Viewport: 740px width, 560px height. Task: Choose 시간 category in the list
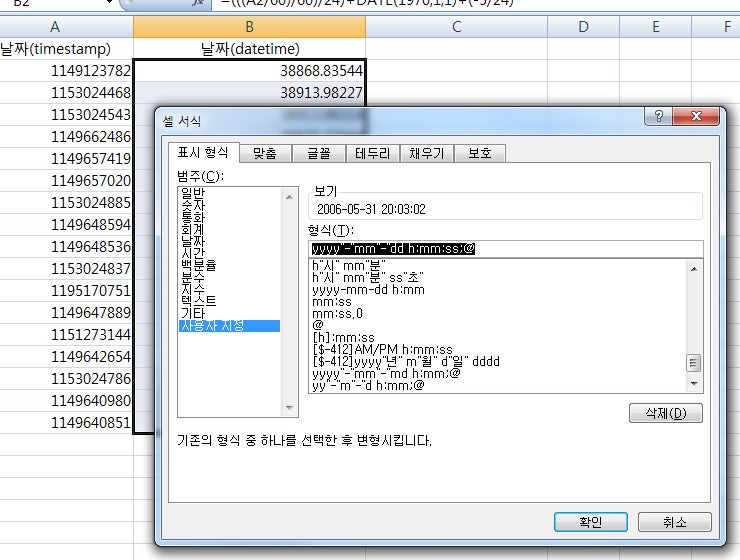pyautogui.click(x=193, y=253)
